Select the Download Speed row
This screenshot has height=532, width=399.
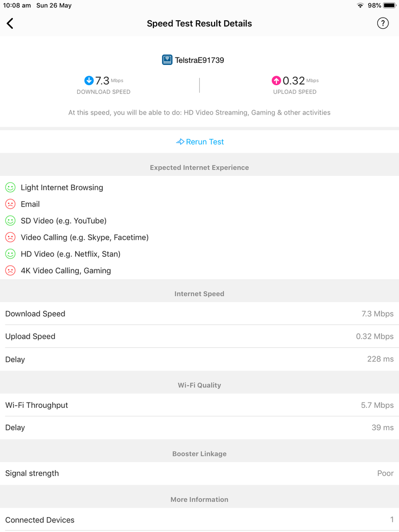pyautogui.click(x=199, y=314)
